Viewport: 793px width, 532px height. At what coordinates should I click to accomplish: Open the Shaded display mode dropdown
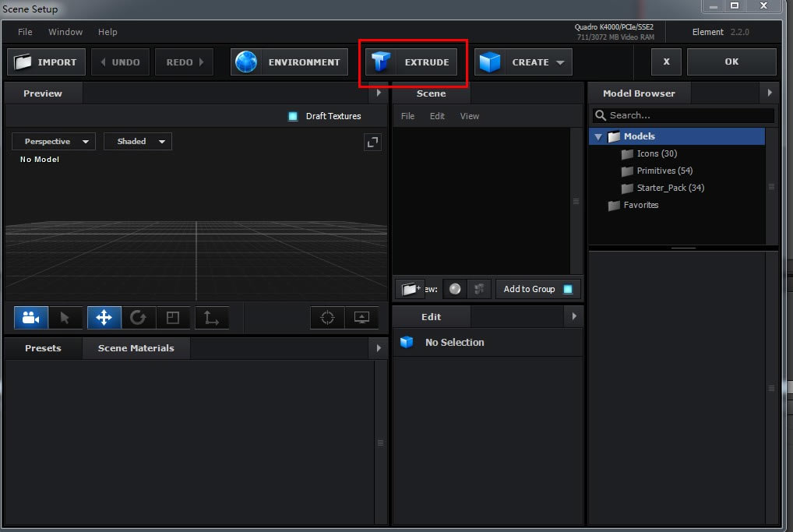coord(138,142)
